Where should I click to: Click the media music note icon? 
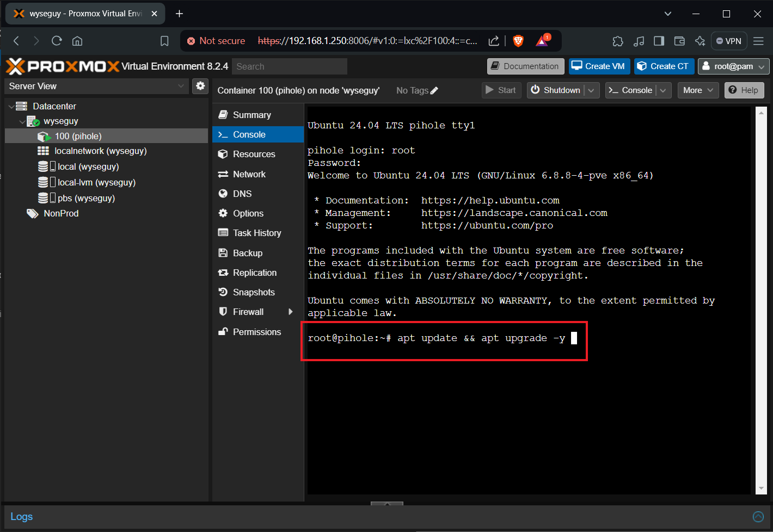point(639,41)
